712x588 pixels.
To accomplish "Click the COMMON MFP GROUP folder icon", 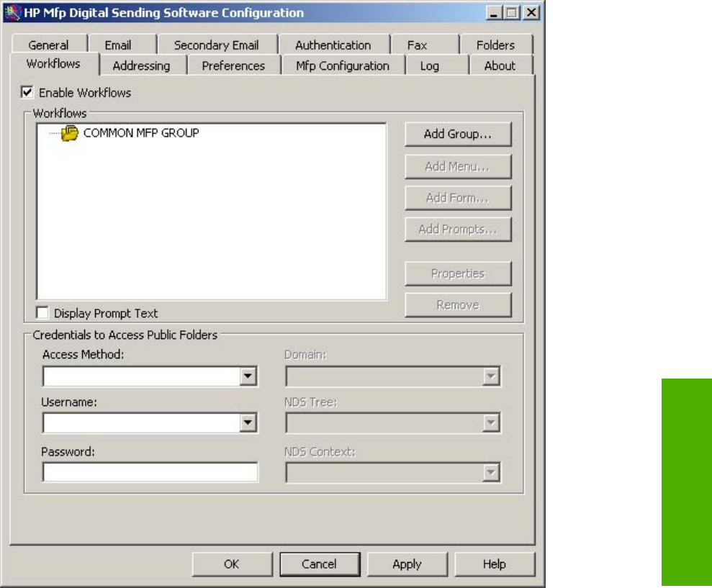I will [70, 133].
